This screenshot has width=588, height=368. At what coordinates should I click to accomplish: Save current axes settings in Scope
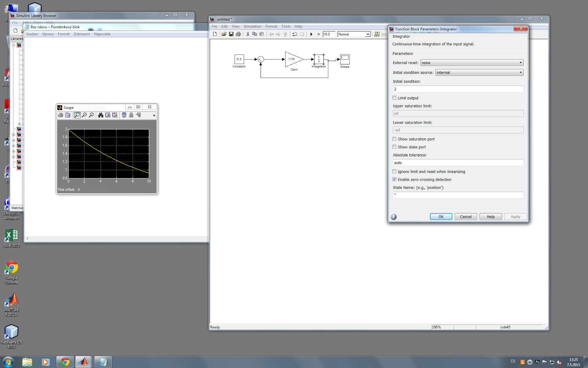(x=108, y=115)
